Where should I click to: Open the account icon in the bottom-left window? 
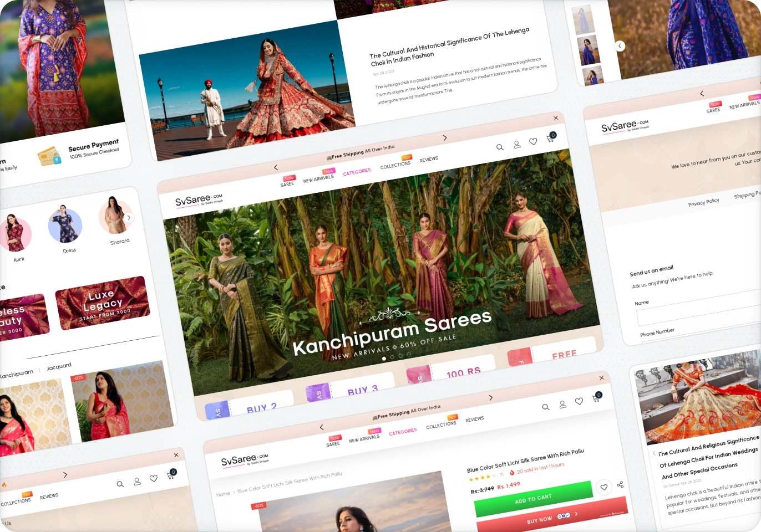(x=138, y=482)
